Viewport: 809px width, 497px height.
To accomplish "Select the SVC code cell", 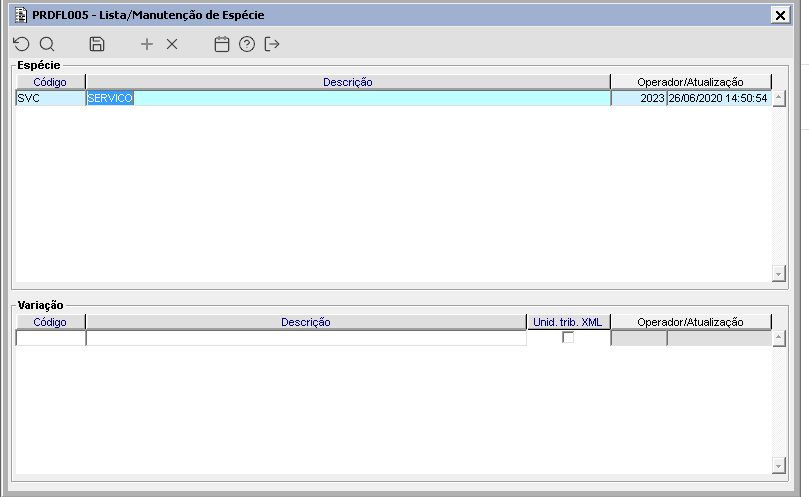I will point(51,98).
